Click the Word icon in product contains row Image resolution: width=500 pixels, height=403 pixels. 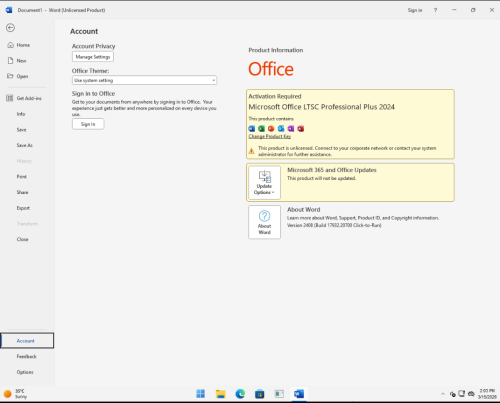pos(252,129)
